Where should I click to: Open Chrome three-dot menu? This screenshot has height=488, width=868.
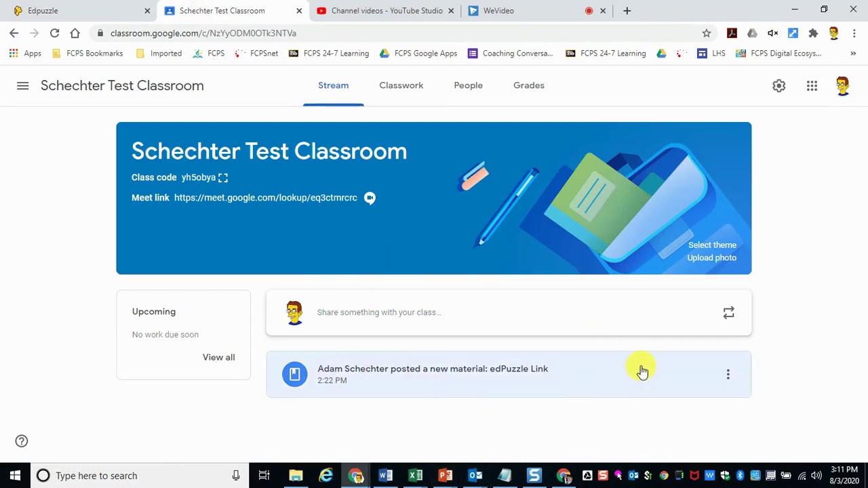pyautogui.click(x=854, y=33)
